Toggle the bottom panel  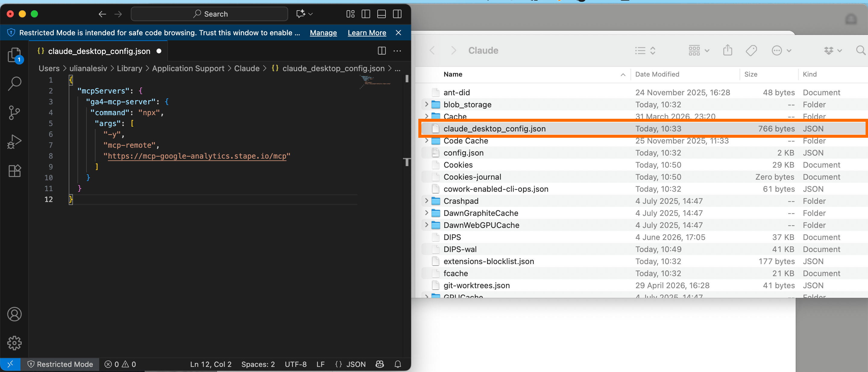(382, 14)
